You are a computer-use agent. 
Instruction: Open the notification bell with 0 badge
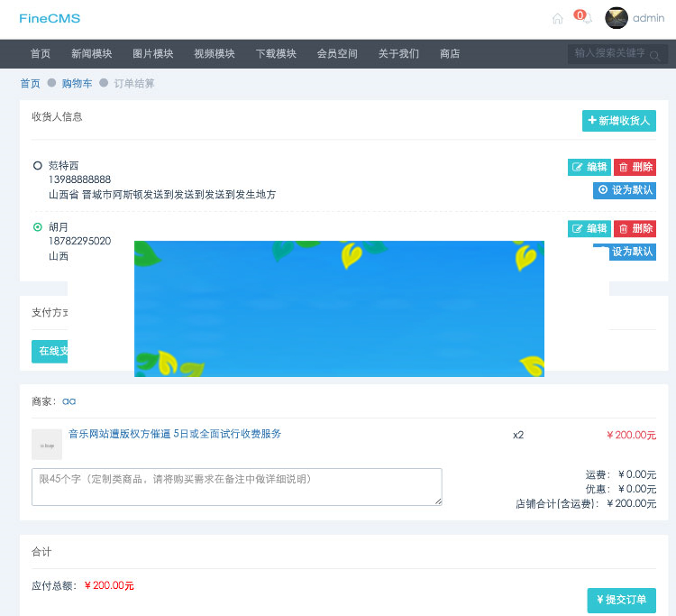(x=585, y=18)
